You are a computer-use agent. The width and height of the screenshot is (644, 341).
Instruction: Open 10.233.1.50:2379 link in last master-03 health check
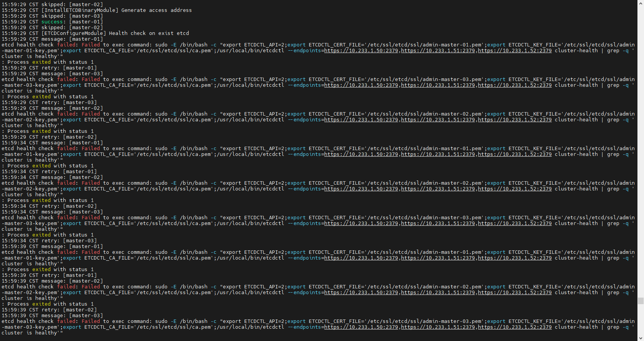click(x=361, y=327)
